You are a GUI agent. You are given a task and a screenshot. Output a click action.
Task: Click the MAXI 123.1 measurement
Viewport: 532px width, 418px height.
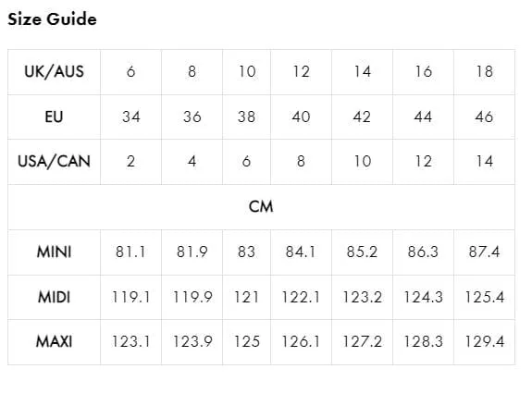(x=130, y=341)
